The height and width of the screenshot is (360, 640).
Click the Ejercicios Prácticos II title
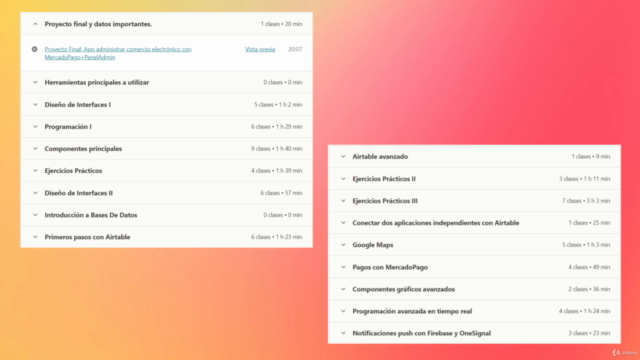click(x=384, y=179)
